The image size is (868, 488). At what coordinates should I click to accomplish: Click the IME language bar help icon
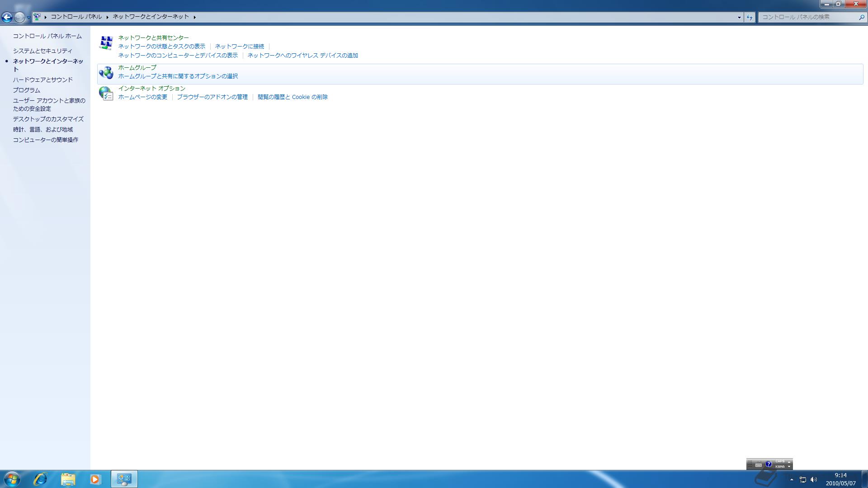click(768, 464)
